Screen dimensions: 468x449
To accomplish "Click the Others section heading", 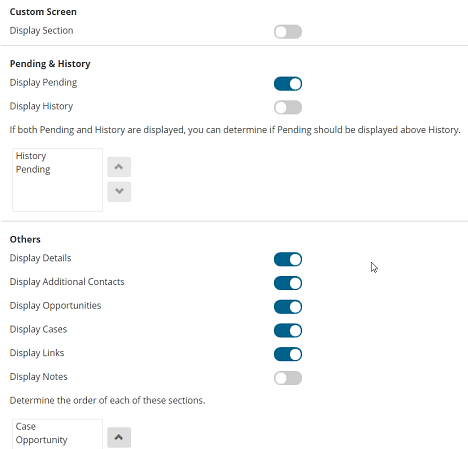I will coord(25,239).
